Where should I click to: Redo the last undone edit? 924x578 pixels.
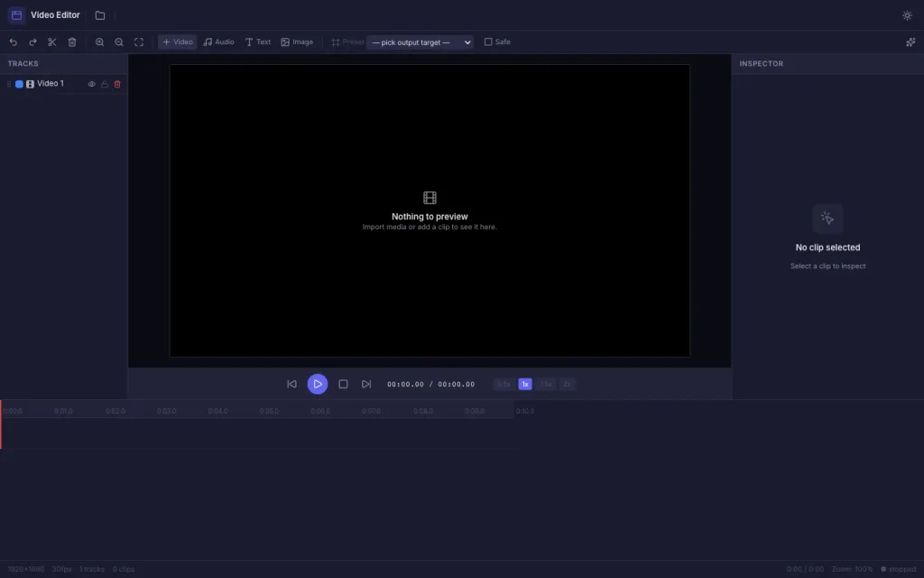(x=33, y=42)
